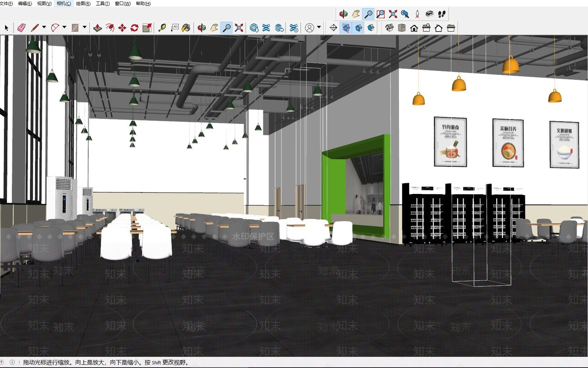Screen dimensions: 588x368
Task: Select the Offset tool
Action: [x=110, y=28]
